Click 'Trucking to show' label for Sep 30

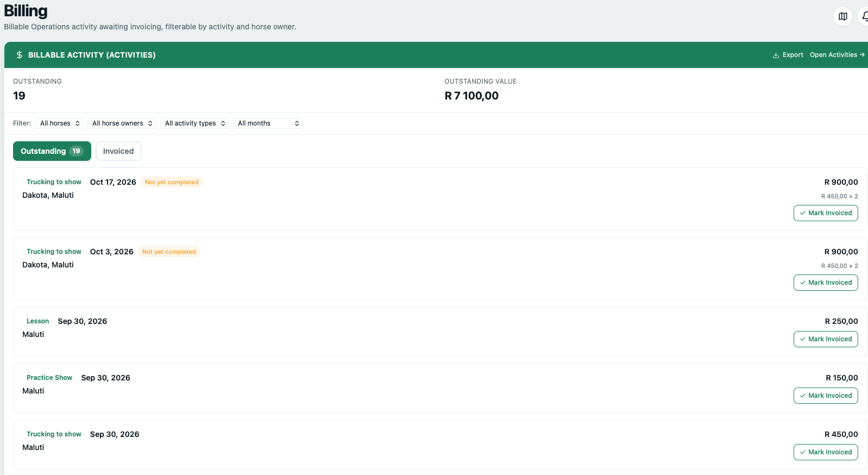[54, 434]
